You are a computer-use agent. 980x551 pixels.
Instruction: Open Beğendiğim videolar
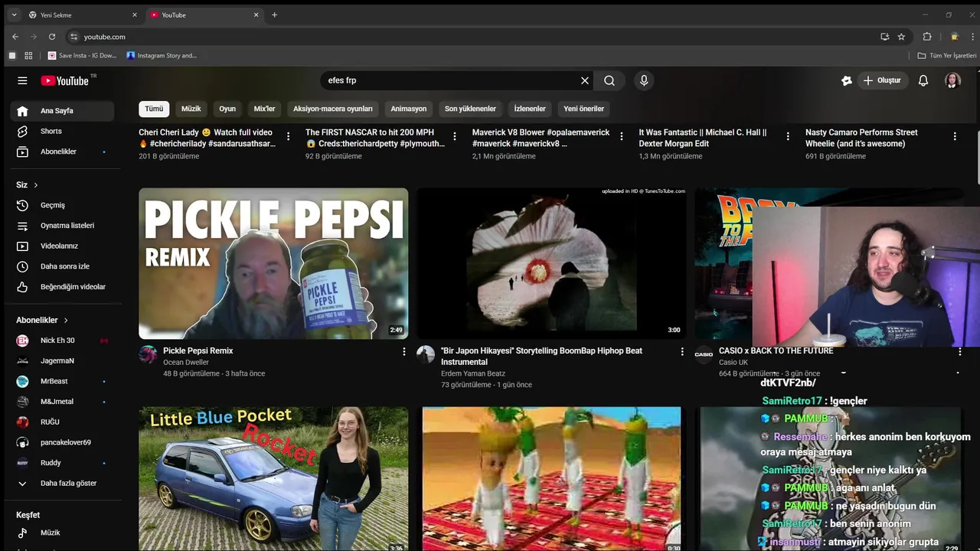pos(62,287)
